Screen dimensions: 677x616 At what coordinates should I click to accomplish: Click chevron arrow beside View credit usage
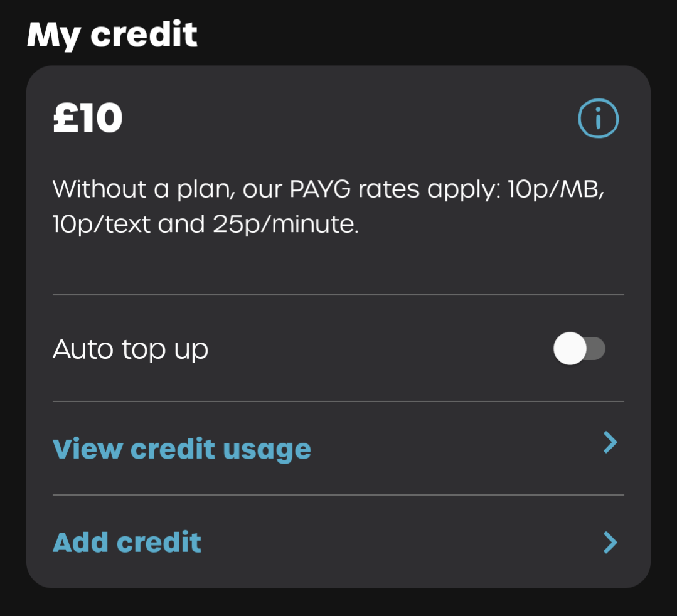point(610,442)
